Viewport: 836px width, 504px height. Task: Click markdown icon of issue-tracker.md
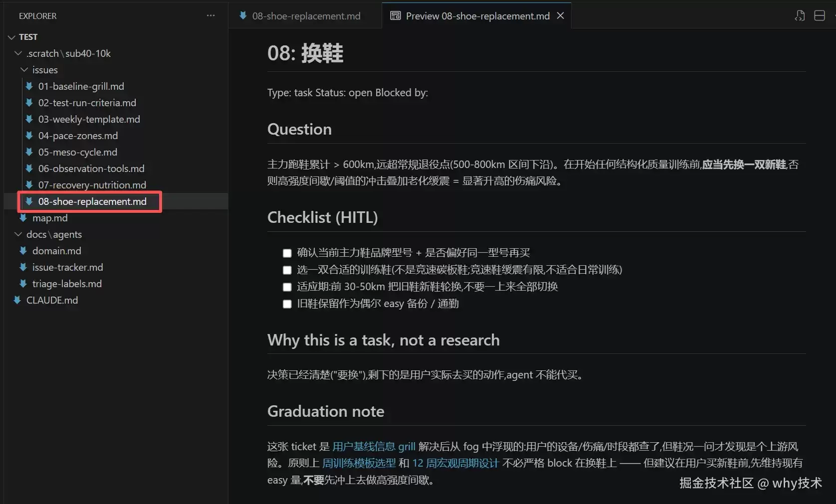click(23, 267)
